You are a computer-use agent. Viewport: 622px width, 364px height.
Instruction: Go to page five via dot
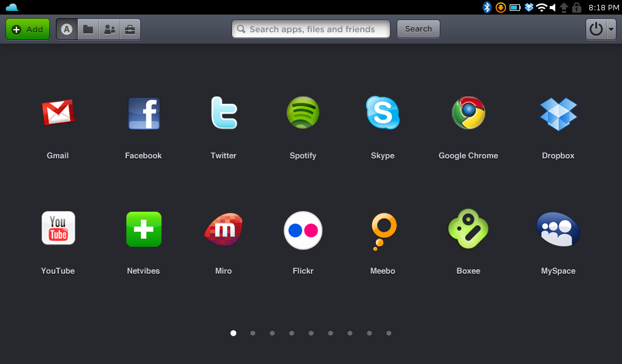pos(311,333)
